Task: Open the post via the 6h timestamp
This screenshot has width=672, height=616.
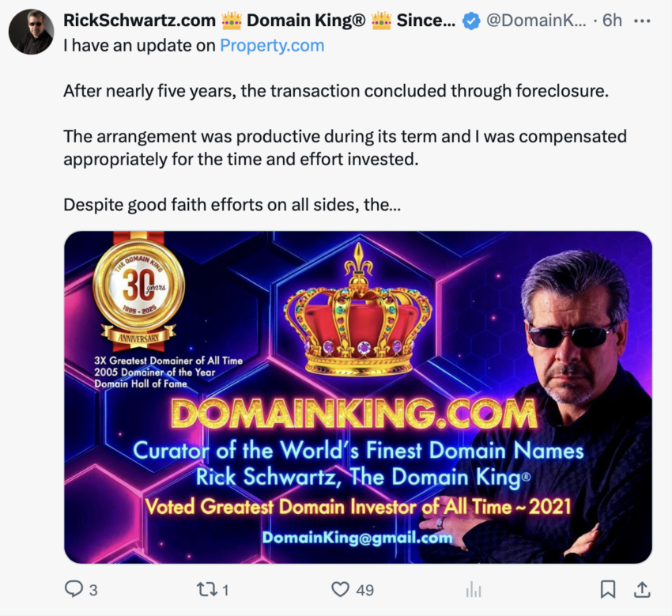Action: 612,21
